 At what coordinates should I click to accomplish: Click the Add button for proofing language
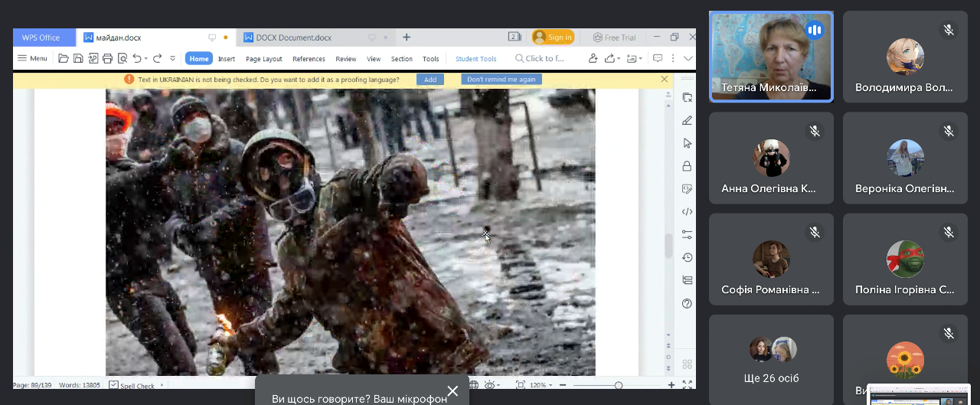point(430,80)
